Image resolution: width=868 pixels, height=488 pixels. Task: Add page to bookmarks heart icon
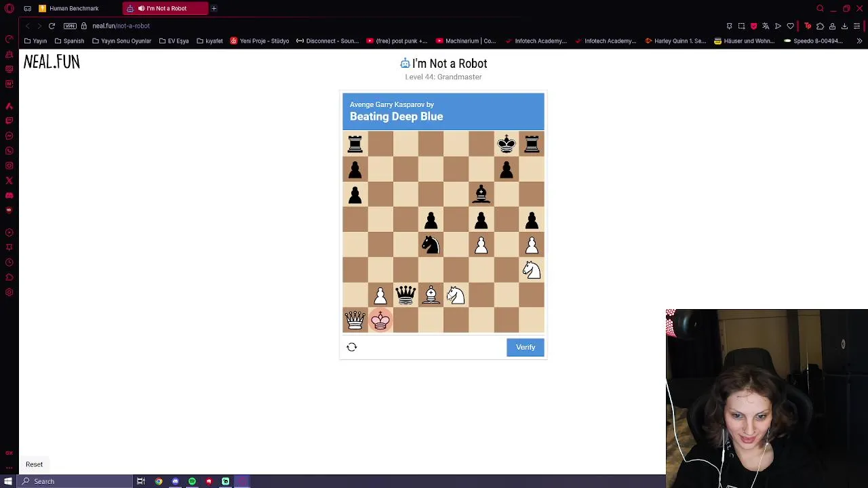pyautogui.click(x=790, y=26)
